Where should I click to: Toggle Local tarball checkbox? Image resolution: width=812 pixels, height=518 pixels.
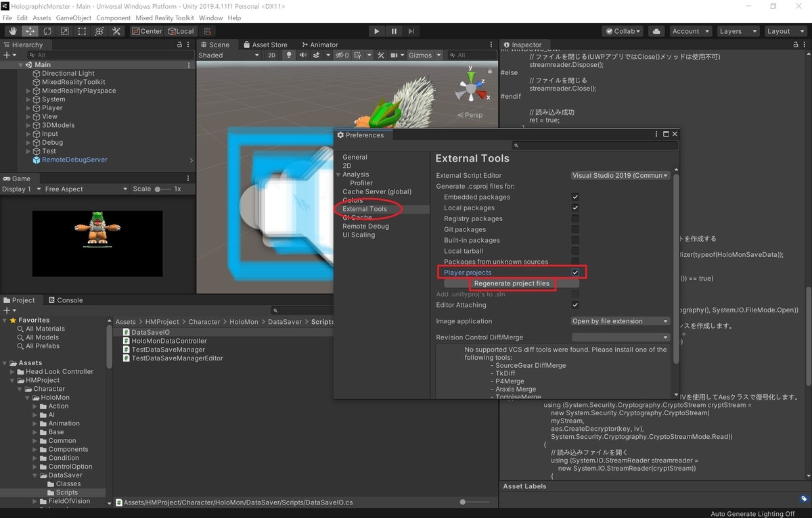pos(575,251)
